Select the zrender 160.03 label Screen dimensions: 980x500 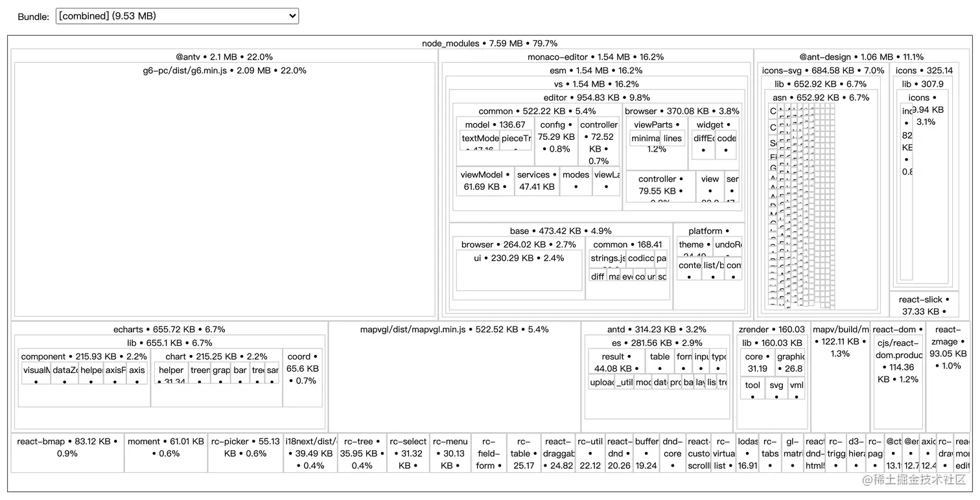point(771,330)
